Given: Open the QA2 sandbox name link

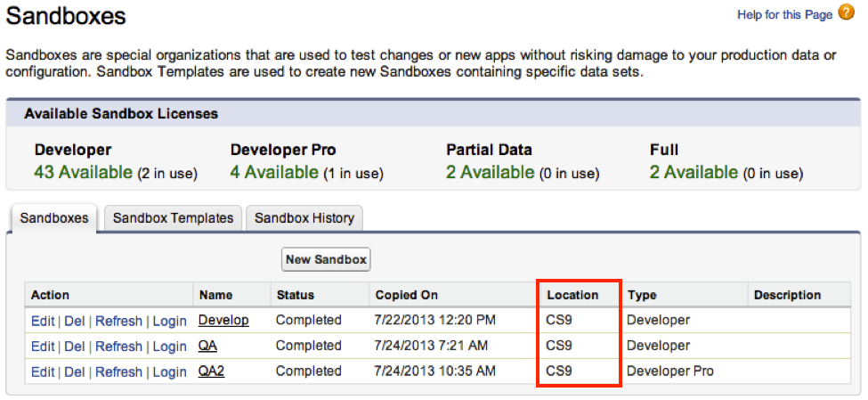Looking at the screenshot, I should (x=212, y=371).
